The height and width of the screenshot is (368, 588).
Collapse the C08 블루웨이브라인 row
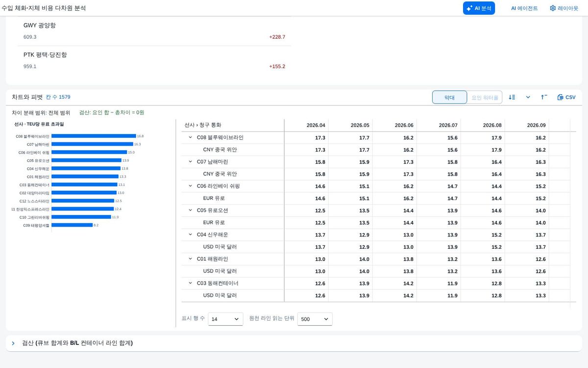click(x=190, y=138)
